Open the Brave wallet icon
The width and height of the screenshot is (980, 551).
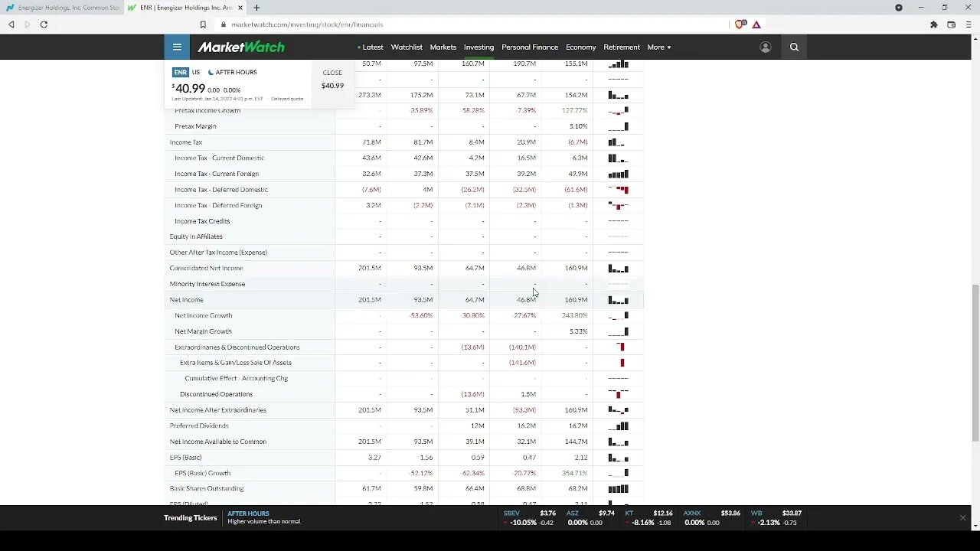point(952,24)
